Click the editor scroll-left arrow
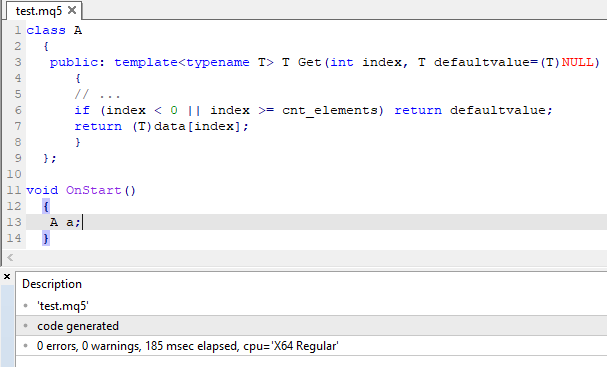The image size is (607, 367). pos(10,257)
